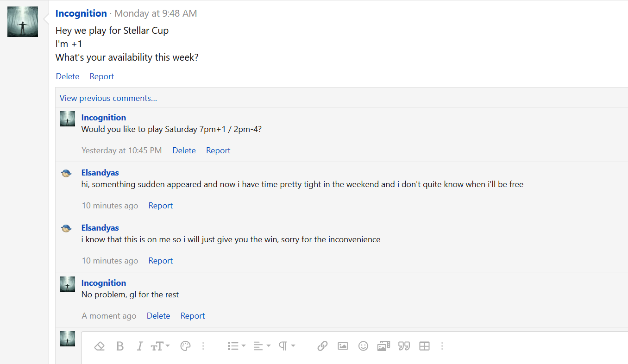Image resolution: width=628 pixels, height=364 pixels.
Task: Delete the 'No problem, gl' comment
Action: [x=158, y=316]
